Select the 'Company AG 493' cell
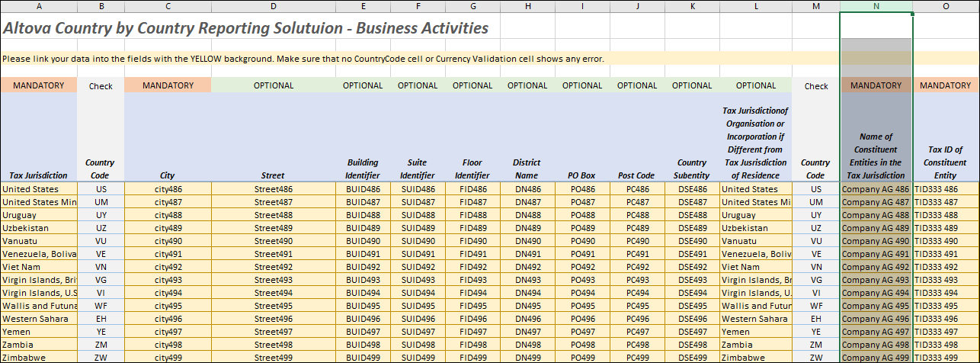The width and height of the screenshot is (980, 363). [x=876, y=280]
